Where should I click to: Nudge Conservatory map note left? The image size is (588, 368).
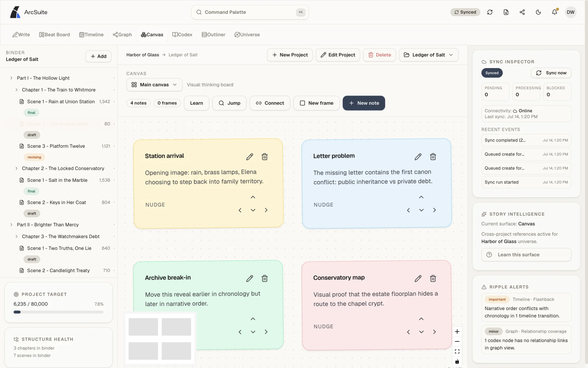click(x=408, y=332)
